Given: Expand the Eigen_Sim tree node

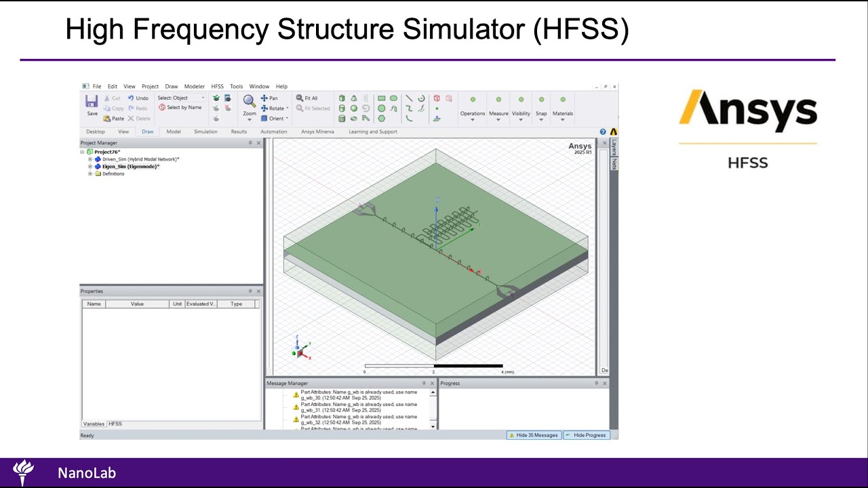Looking at the screenshot, I should point(90,167).
